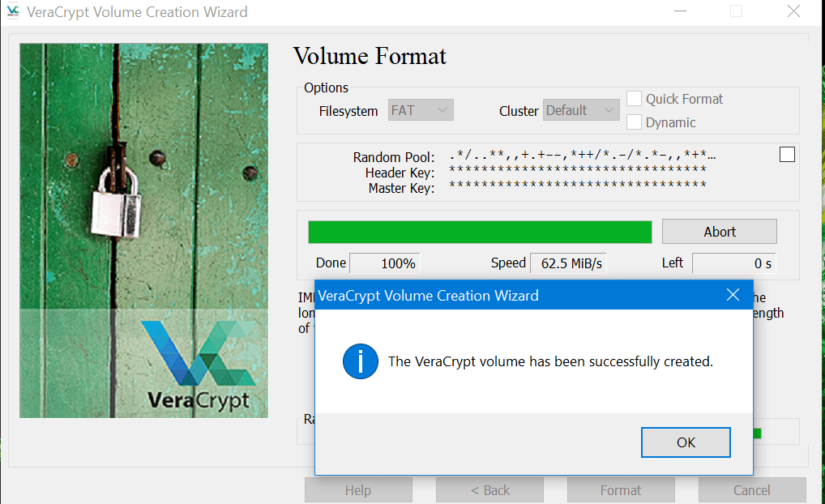Image resolution: width=825 pixels, height=504 pixels.
Task: Click the Left time field showing 0 s
Action: [x=733, y=263]
